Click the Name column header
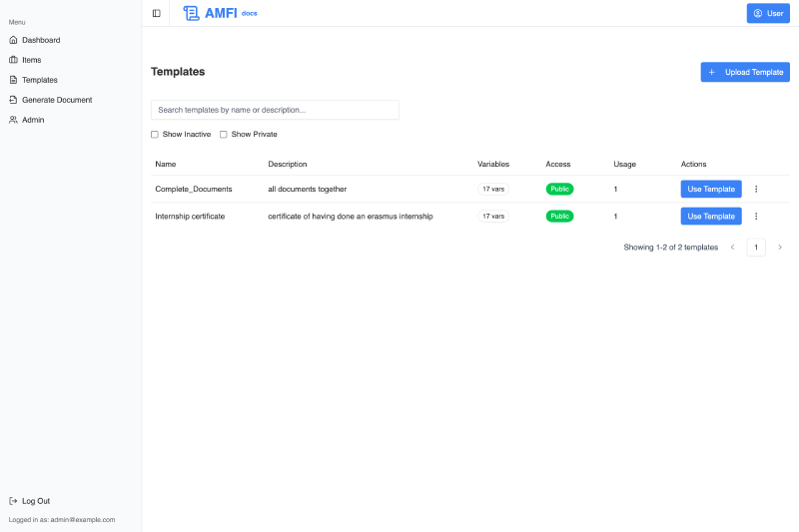 click(166, 164)
